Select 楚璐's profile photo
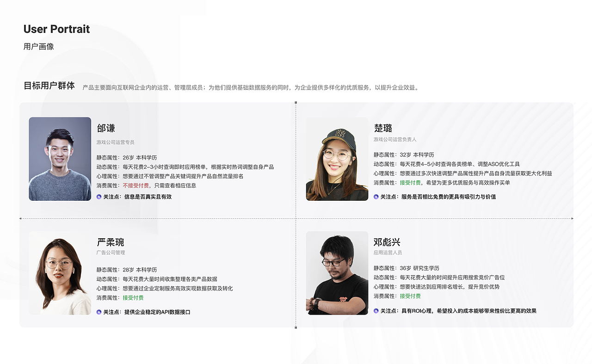This screenshot has height=364, width=592. 337,159
